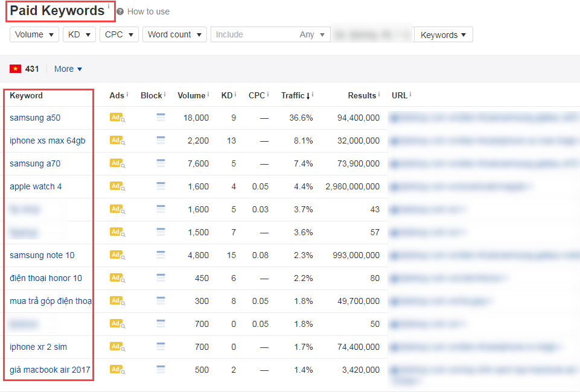Expand the More countries dropdown

(x=68, y=69)
